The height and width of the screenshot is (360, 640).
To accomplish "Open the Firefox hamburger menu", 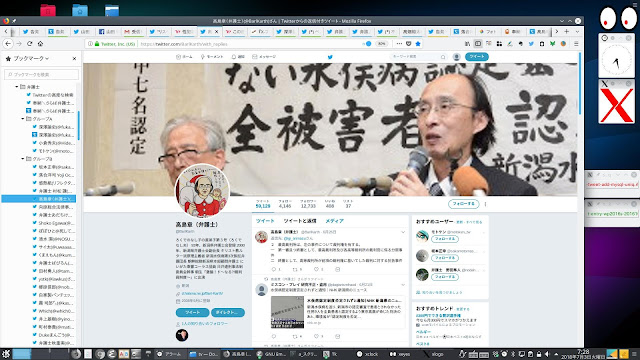I will point(576,44).
